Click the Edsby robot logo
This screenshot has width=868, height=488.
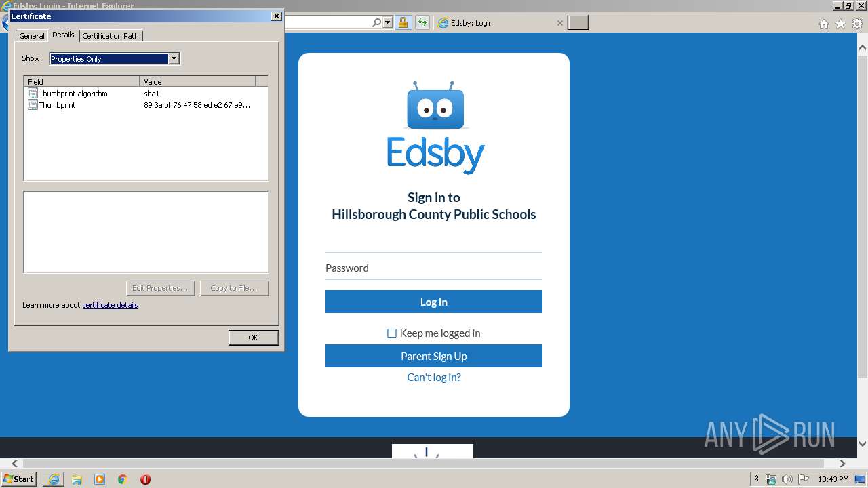coord(435,106)
